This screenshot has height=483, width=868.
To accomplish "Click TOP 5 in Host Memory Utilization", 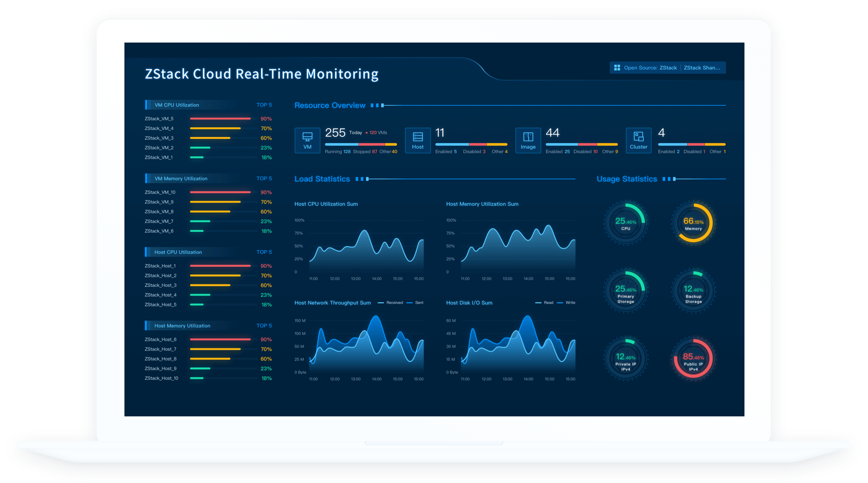I will [264, 326].
